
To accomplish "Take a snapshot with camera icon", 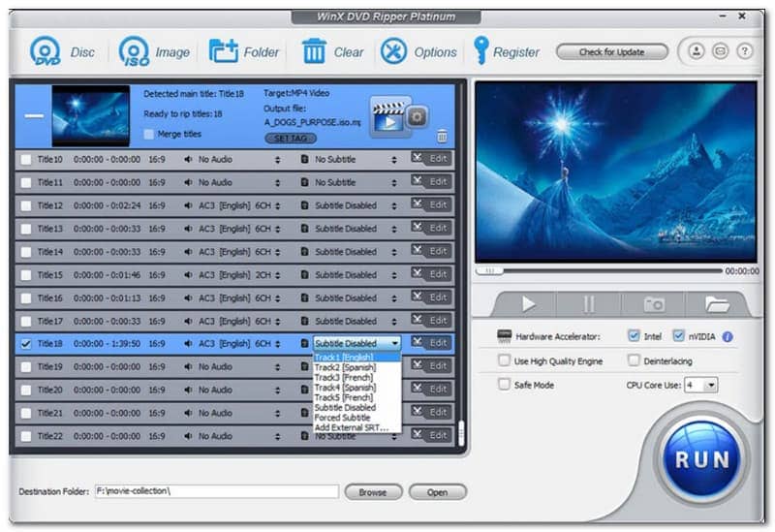I will [653, 304].
